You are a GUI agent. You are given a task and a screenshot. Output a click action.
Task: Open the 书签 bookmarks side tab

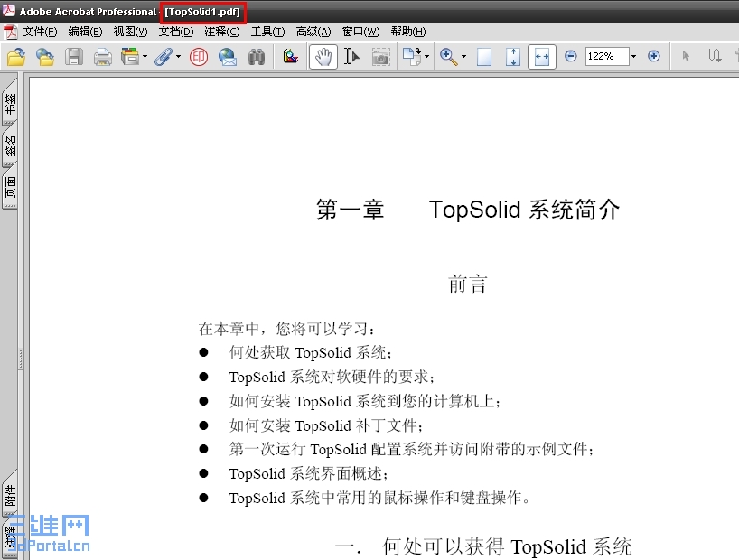click(10, 103)
